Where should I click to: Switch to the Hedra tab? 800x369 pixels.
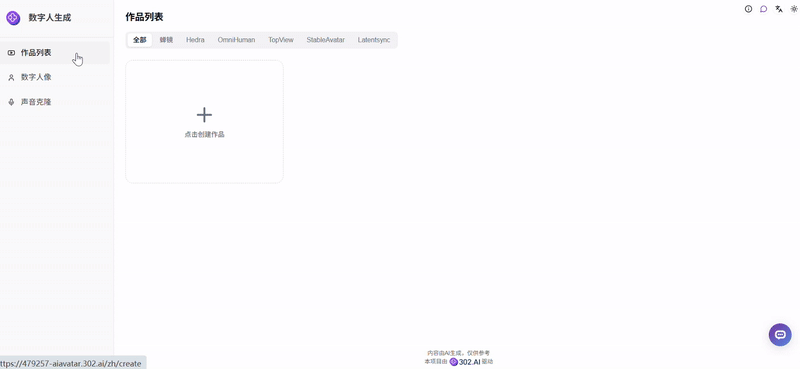[195, 40]
